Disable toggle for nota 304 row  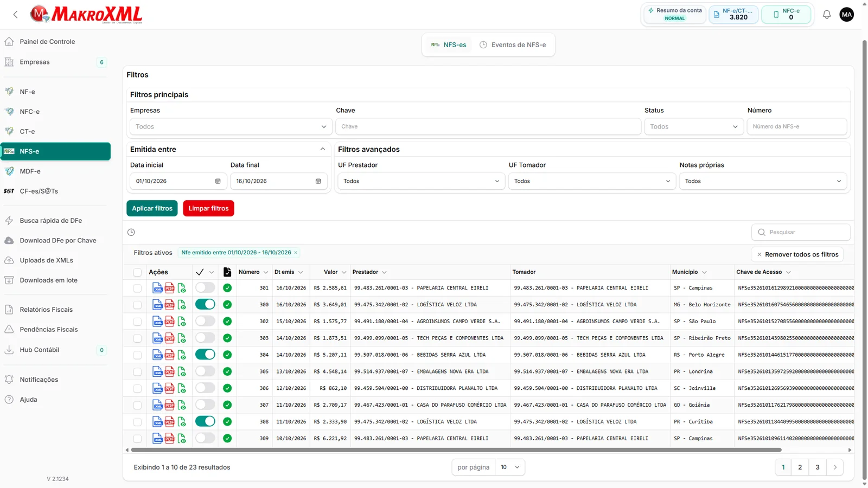[205, 355]
